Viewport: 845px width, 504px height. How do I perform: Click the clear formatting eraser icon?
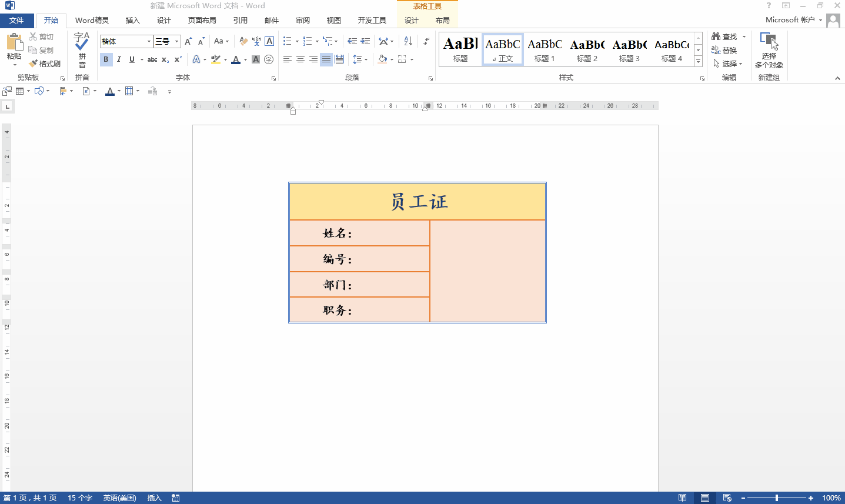coord(243,41)
